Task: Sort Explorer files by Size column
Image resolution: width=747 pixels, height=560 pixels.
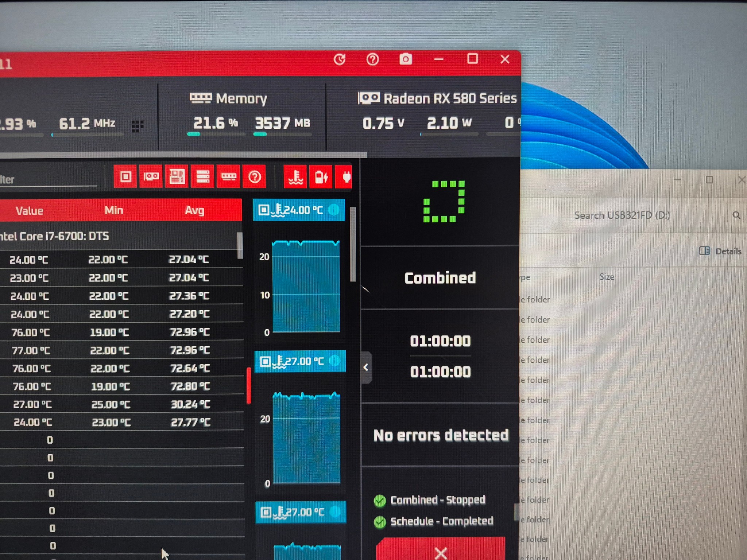Action: coord(607,277)
